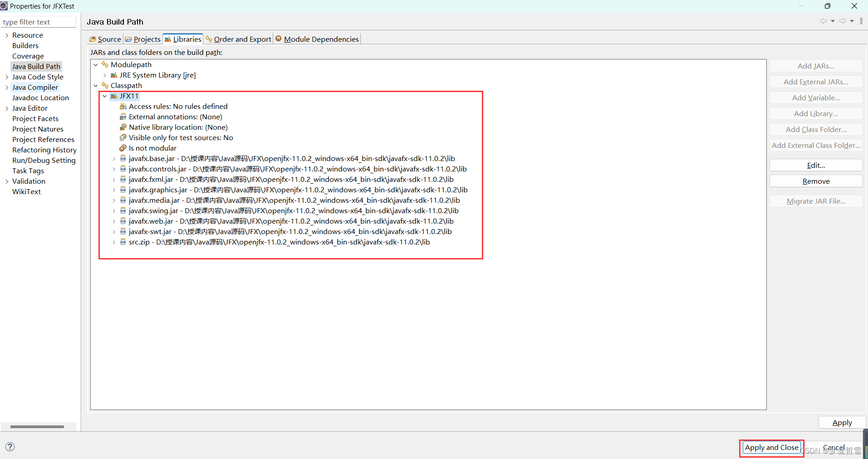Switch to the Projects tab
Image resolution: width=868 pixels, height=459 pixels.
(143, 39)
